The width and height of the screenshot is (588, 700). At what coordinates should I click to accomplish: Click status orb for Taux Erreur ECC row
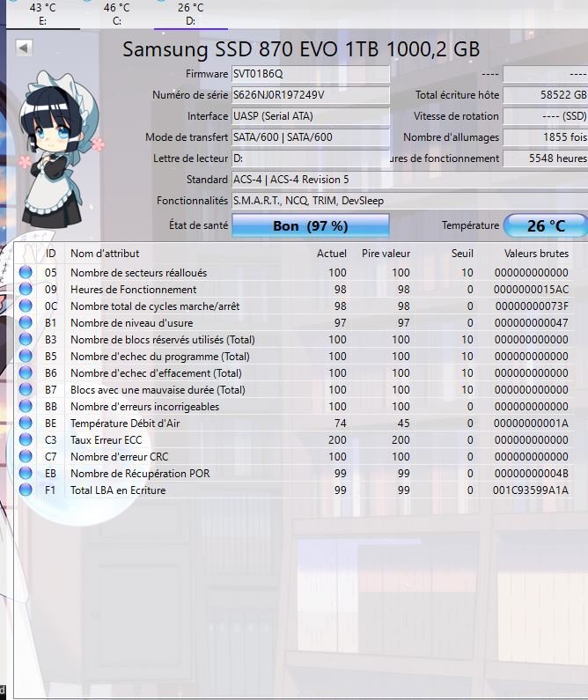click(x=26, y=440)
